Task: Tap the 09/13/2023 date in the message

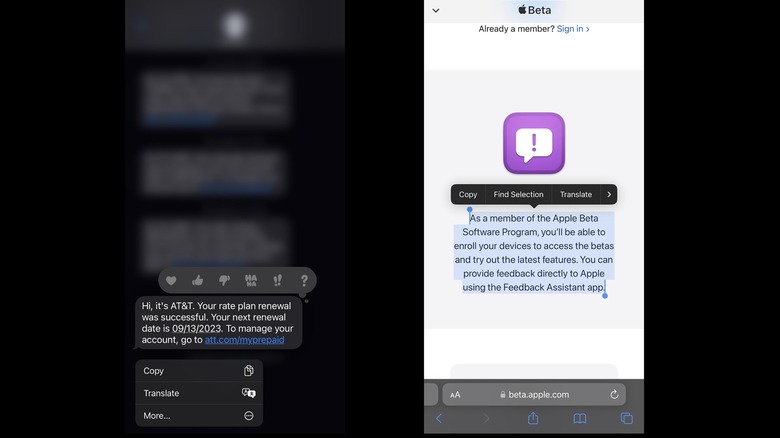Action: 197,328
